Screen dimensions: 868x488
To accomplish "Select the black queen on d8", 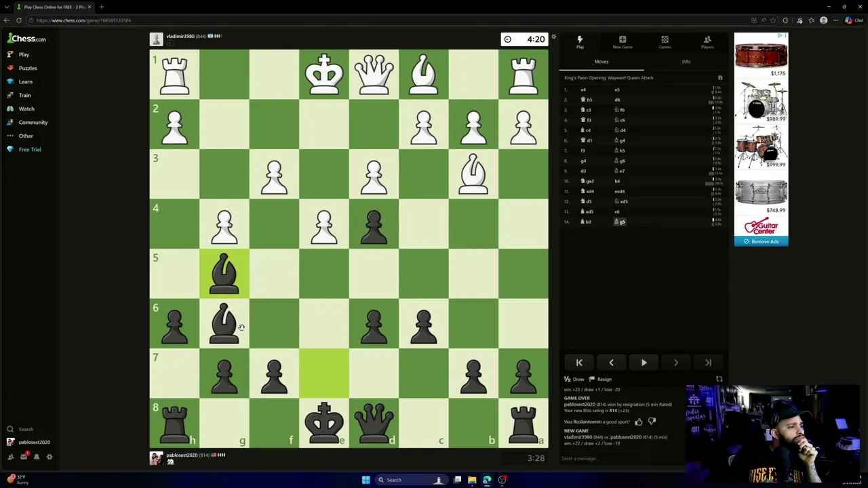I will (374, 423).
